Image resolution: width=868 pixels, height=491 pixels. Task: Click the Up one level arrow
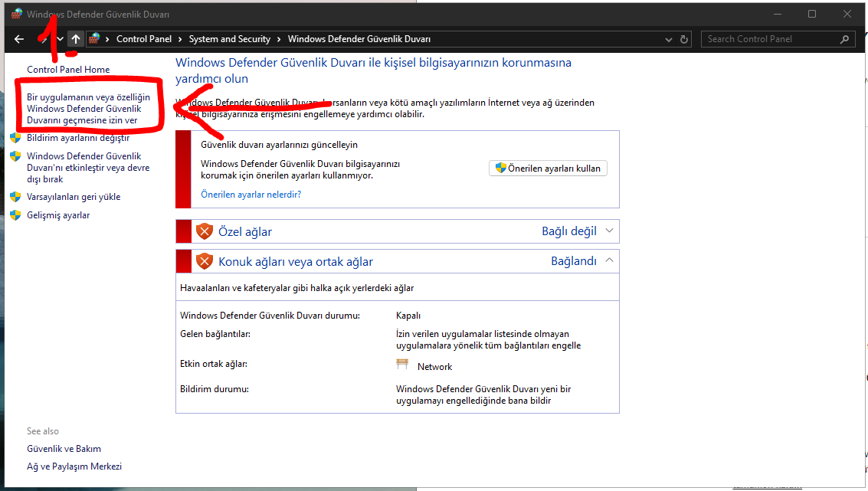(x=76, y=39)
